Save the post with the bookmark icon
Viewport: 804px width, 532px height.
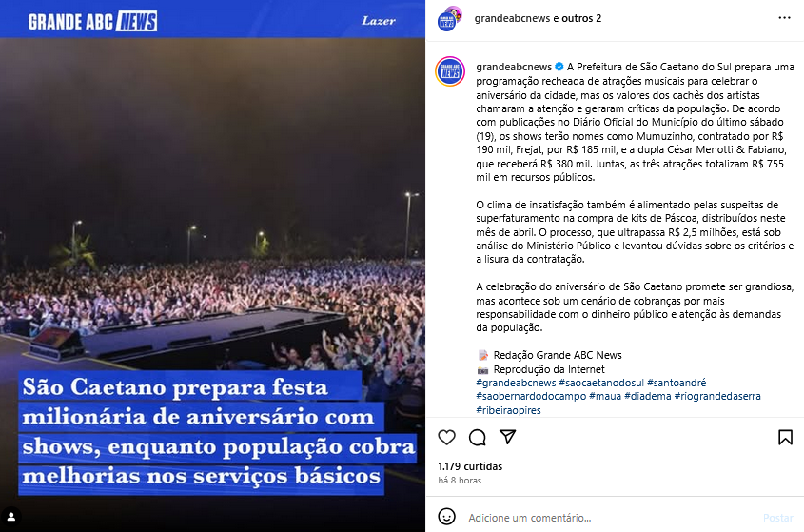[x=785, y=437]
